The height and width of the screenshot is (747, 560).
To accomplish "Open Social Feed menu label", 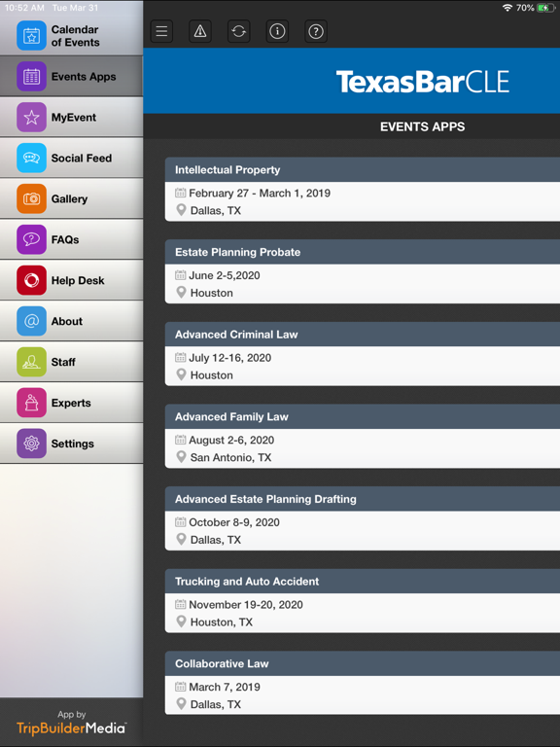I will 82,159.
